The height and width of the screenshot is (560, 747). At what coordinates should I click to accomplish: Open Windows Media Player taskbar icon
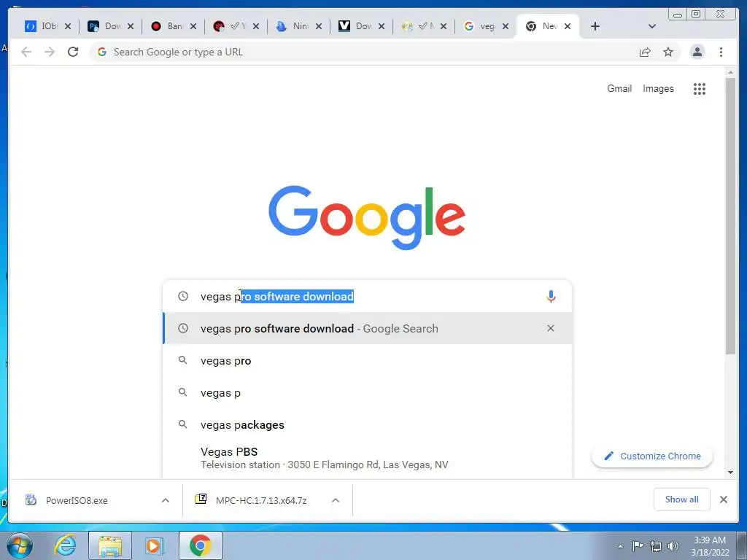pos(155,545)
